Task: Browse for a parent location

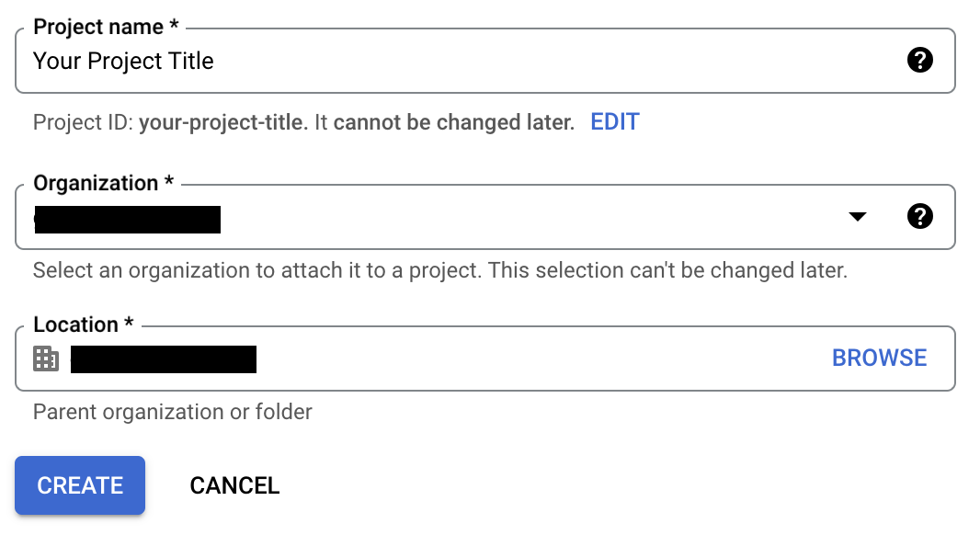Action: pos(879,359)
